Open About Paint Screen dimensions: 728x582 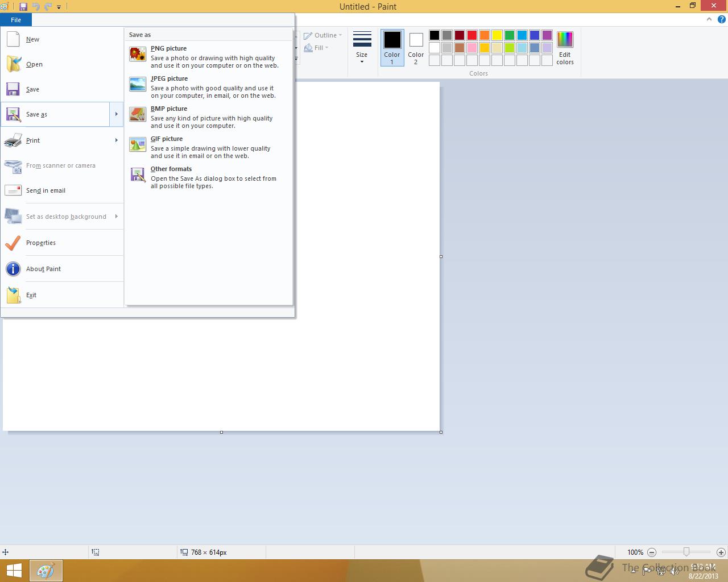[62, 269]
